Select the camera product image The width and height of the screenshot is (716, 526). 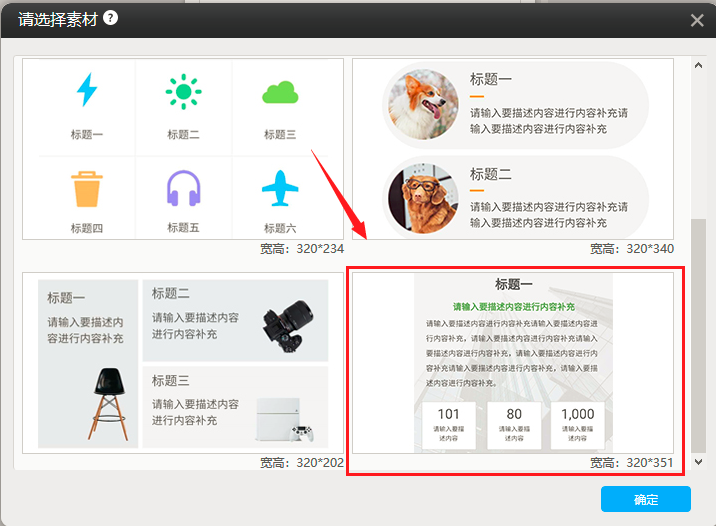pyautogui.click(x=287, y=324)
